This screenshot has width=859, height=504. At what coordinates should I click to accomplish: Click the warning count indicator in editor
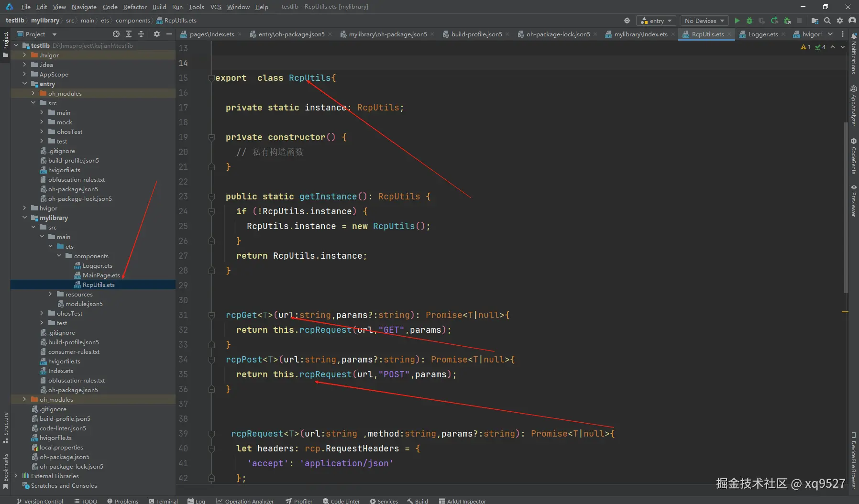point(806,47)
